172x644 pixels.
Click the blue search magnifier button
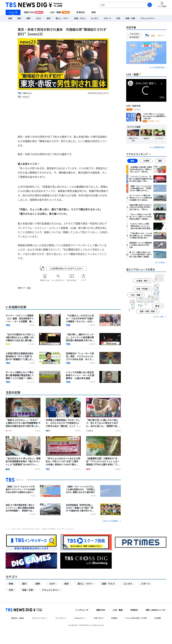pyautogui.click(x=149, y=5)
